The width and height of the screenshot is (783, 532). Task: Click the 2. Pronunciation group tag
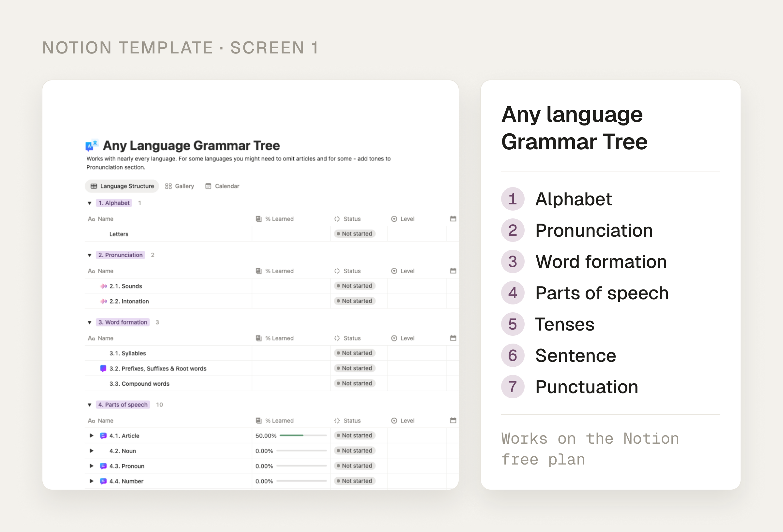(121, 255)
